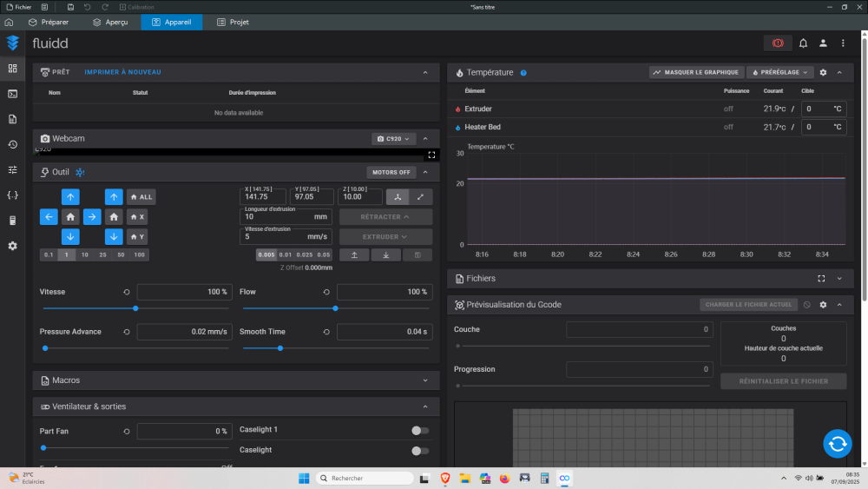
Task: Select 0.025 Z offset step
Action: 305,254
